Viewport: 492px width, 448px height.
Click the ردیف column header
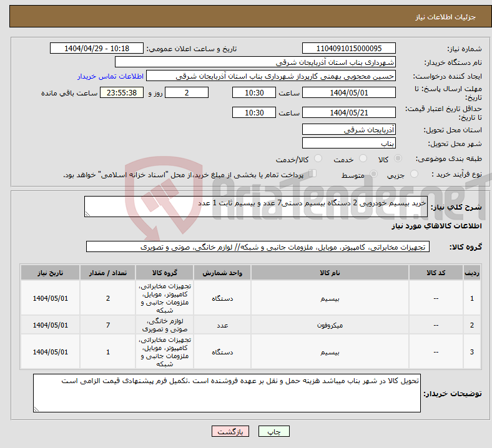[x=472, y=273]
